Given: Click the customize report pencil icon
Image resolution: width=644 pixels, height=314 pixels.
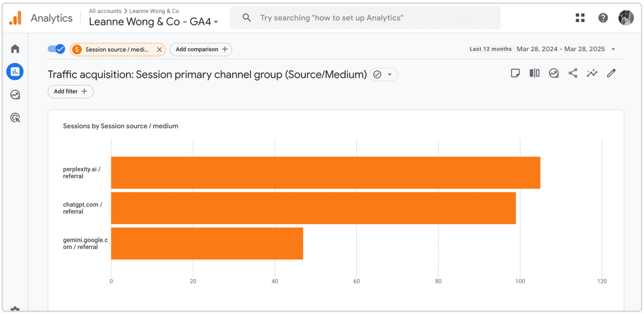Looking at the screenshot, I should (611, 73).
